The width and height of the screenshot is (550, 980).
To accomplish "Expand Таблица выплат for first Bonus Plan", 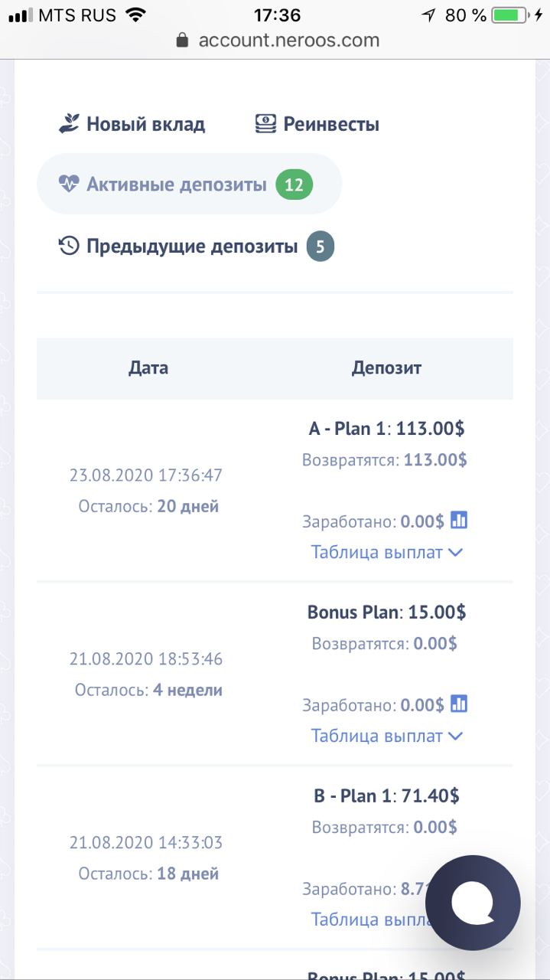I will coord(387,736).
